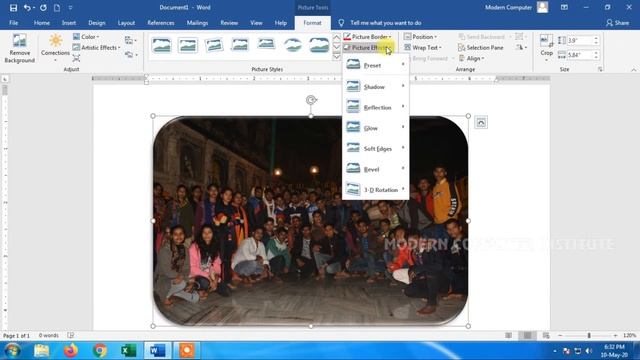Click the Tell me search box
Viewport: 640px width, 360px height.
click(x=386, y=23)
